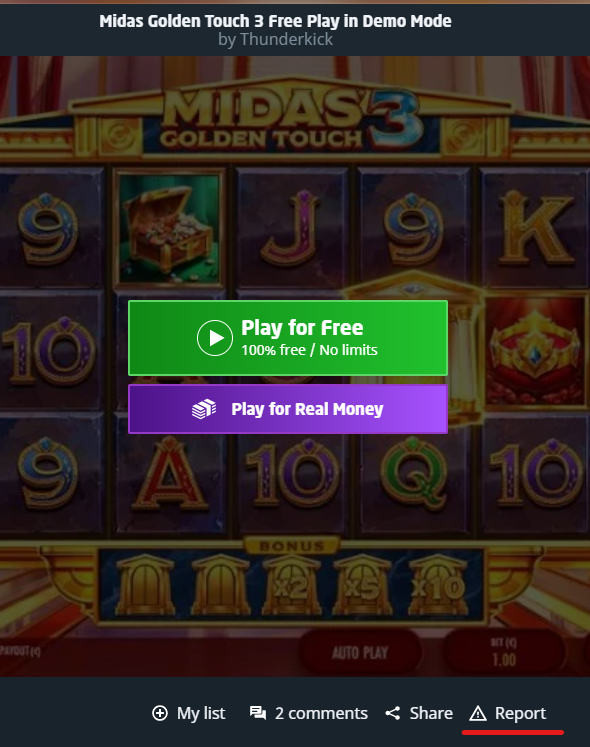The image size is (590, 747).
Task: Click the Share network icon
Action: pyautogui.click(x=393, y=713)
